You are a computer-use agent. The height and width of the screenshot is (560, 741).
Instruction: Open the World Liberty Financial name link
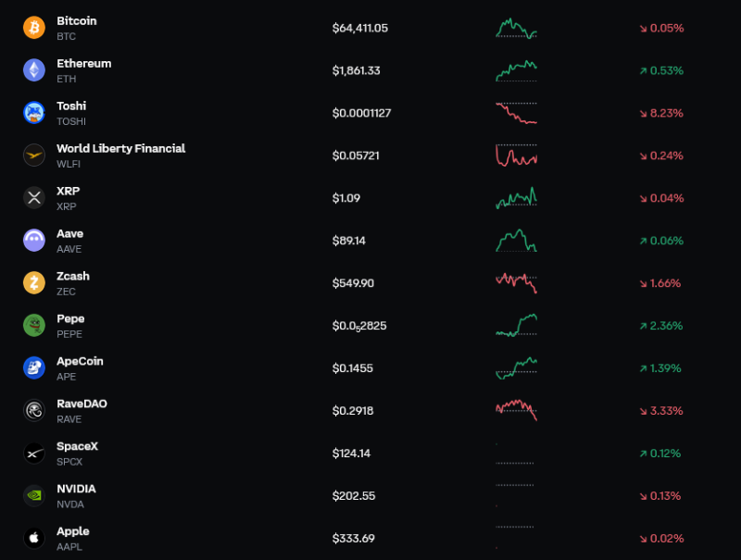click(x=121, y=149)
